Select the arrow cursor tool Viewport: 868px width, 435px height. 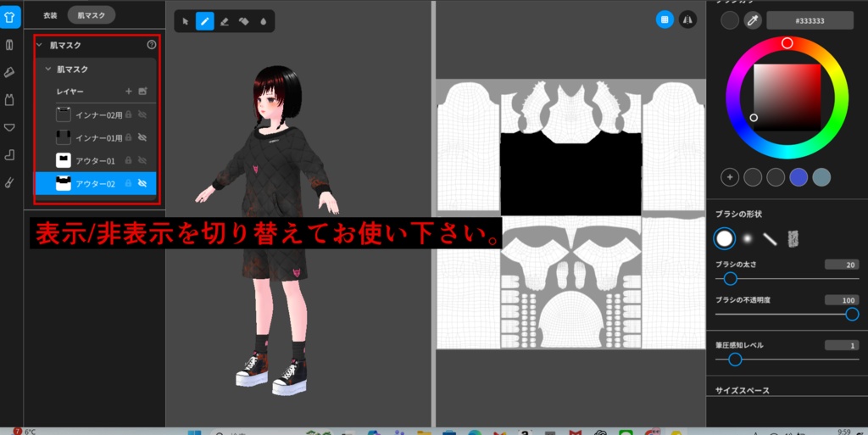186,21
